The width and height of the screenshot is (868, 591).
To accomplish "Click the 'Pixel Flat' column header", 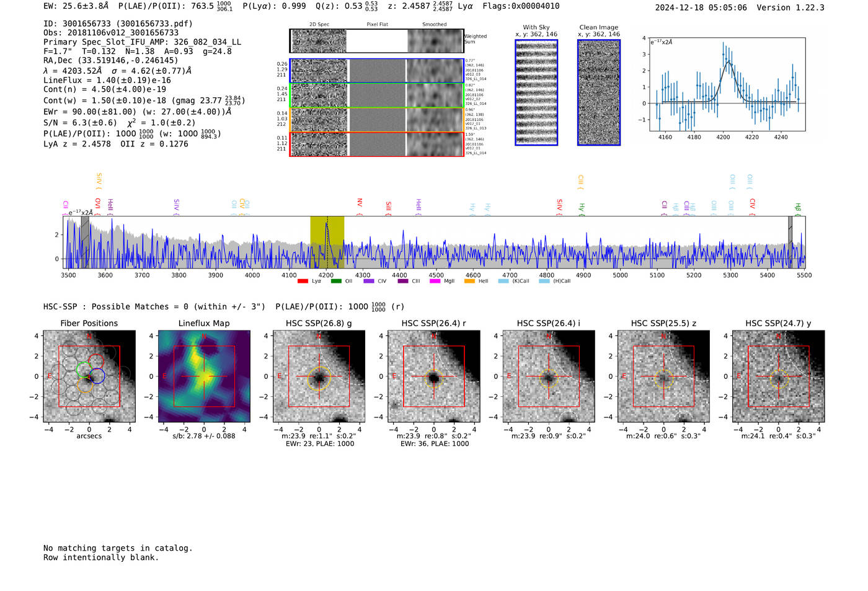I will pos(377,25).
